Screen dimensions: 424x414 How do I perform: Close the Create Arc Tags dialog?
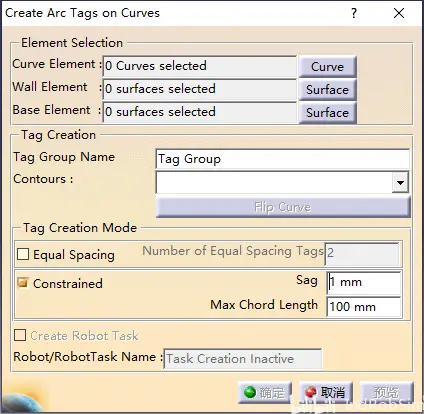click(x=399, y=13)
